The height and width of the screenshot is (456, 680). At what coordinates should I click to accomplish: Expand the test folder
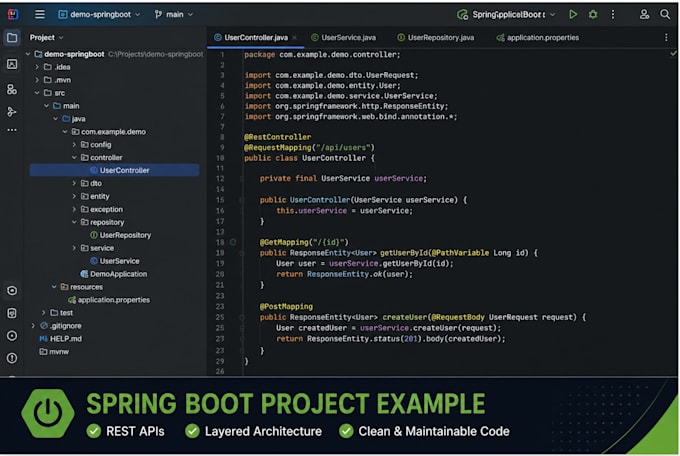tap(43, 313)
